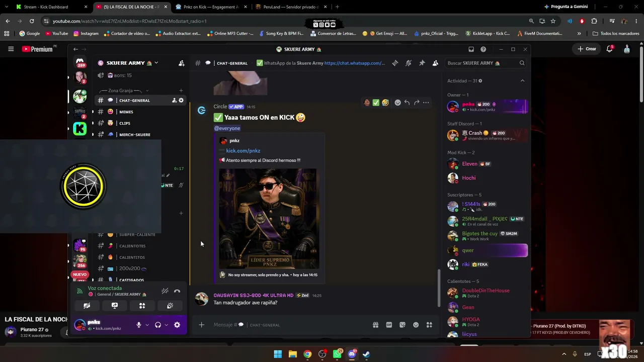
Task: Open Discord inbox icon in title bar
Action: [471, 49]
